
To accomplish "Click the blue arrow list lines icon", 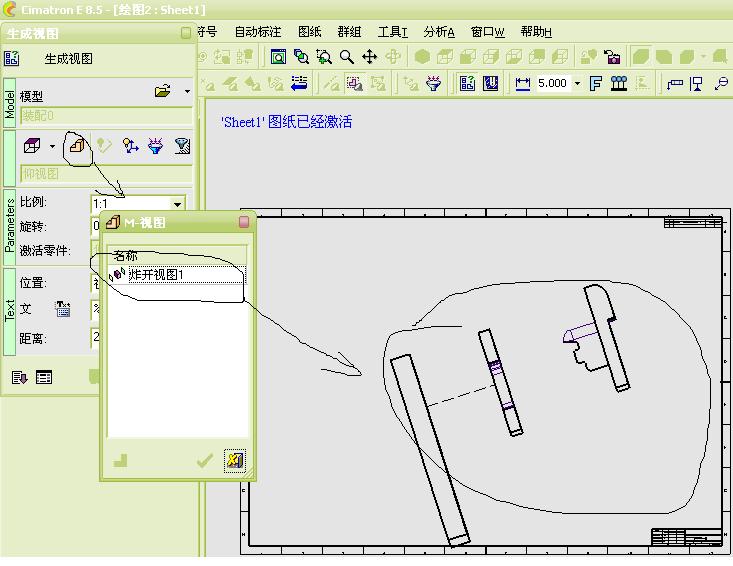I will click(299, 83).
